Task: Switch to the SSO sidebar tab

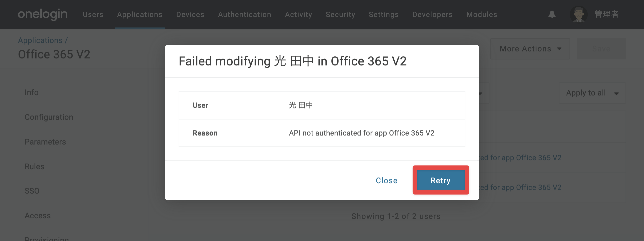Action: point(32,191)
